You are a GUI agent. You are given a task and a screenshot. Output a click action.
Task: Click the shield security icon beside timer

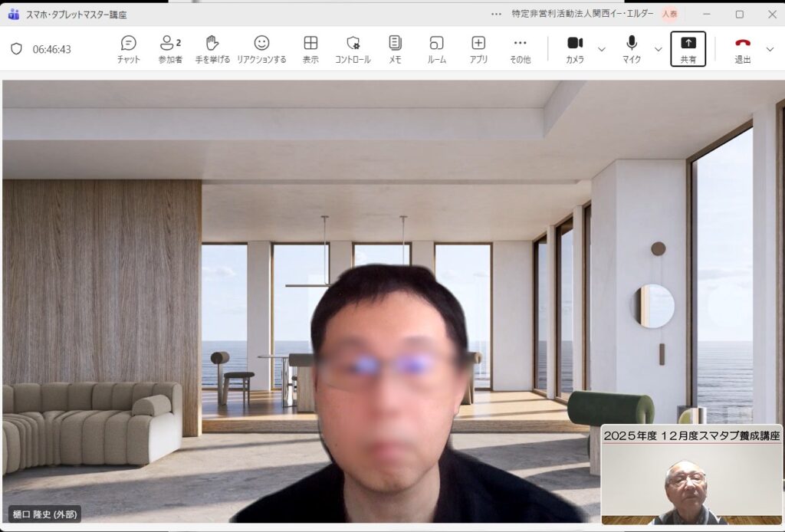pyautogui.click(x=16, y=49)
